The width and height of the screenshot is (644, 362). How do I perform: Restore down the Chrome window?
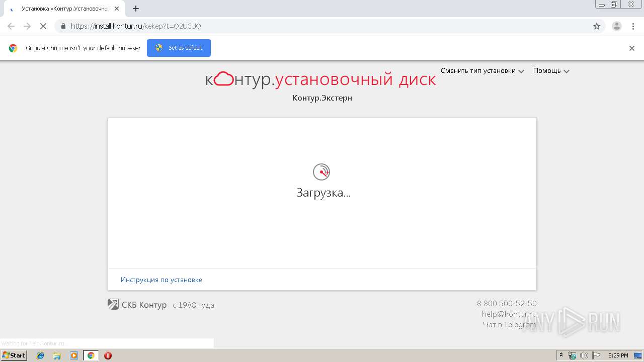614,4
